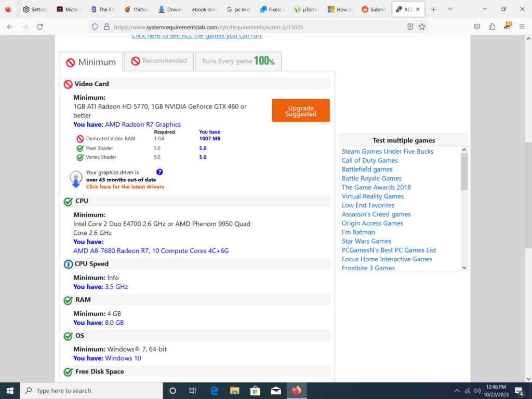Go back to previous page
The image size is (532, 399).
(x=10, y=27)
